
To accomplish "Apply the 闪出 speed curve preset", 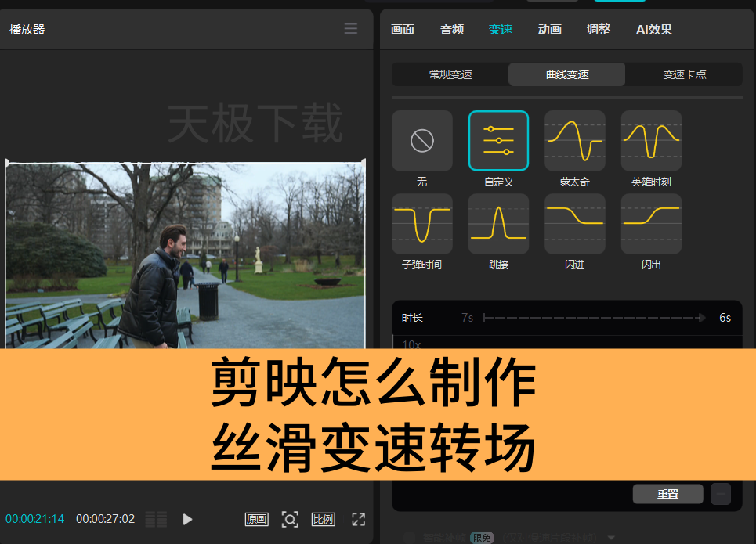I will pyautogui.click(x=651, y=224).
